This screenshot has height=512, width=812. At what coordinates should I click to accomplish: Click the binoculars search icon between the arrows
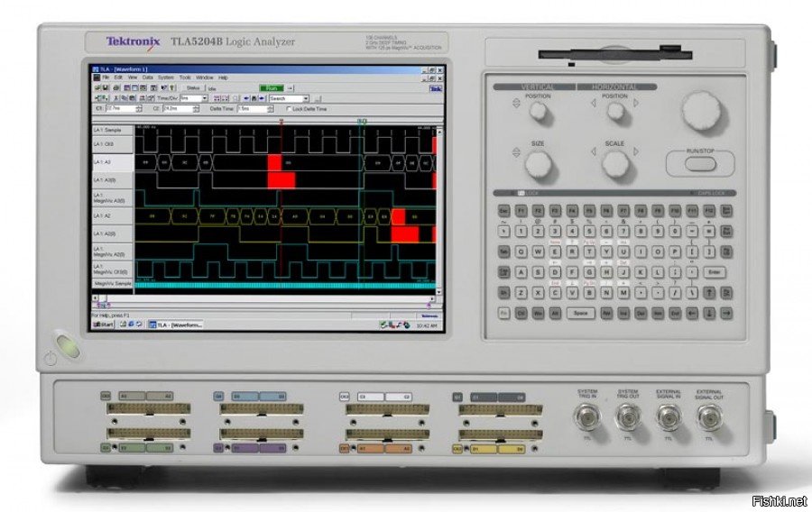pos(254,98)
